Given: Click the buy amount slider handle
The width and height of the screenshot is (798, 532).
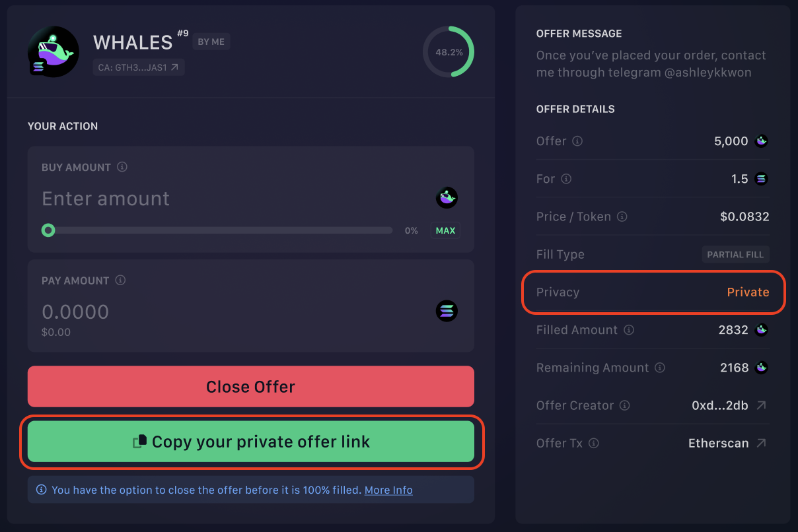Looking at the screenshot, I should 48,230.
